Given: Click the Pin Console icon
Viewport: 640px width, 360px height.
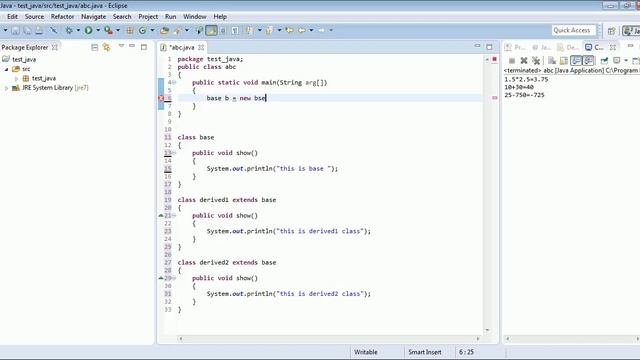Looking at the screenshot, I should (604, 61).
